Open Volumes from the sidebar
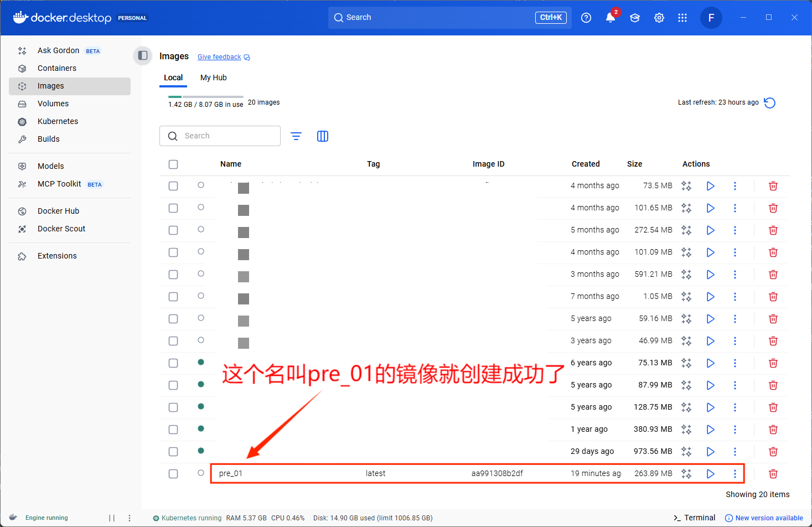 point(53,104)
